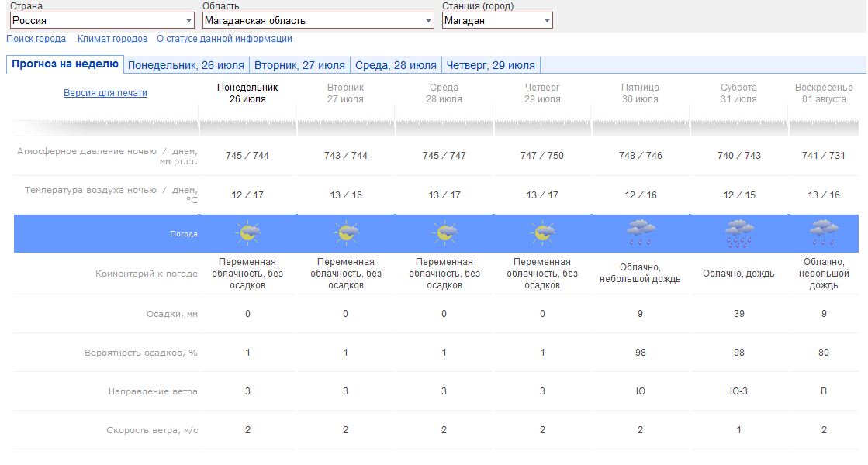
Task: Open Версия для печати print link
Action: coord(105,93)
